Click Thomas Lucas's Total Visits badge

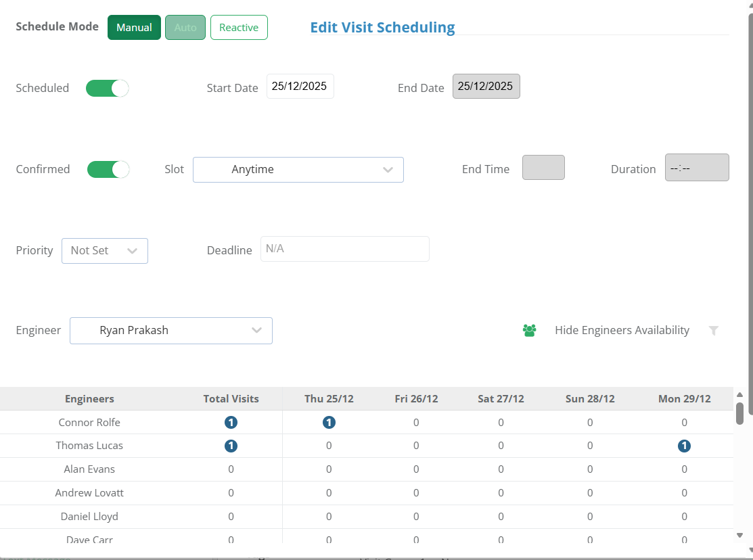coord(231,446)
